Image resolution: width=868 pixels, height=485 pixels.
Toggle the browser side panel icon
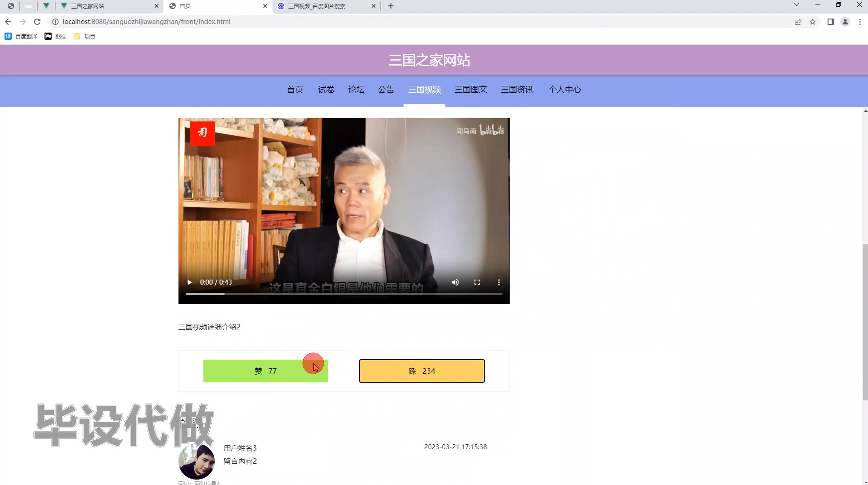(830, 22)
